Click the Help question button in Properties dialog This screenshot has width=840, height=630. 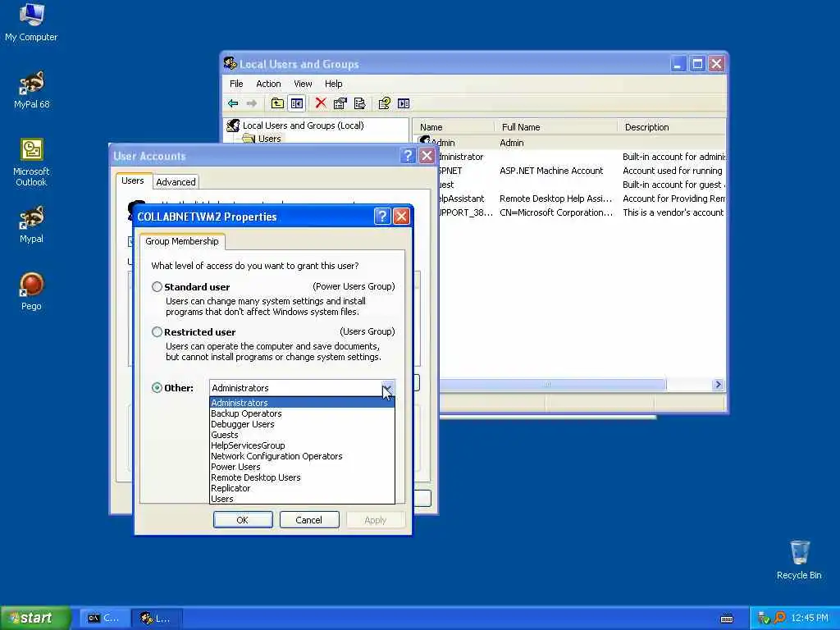click(x=382, y=216)
